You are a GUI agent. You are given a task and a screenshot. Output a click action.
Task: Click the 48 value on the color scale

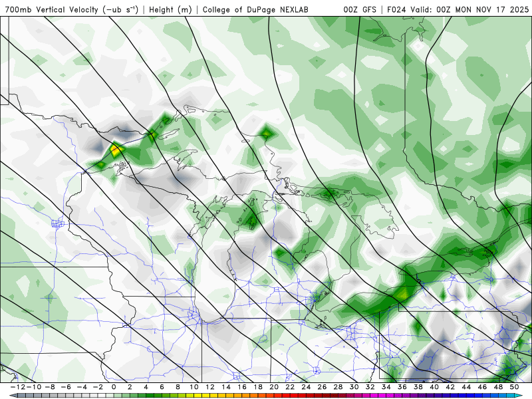coord(498,387)
